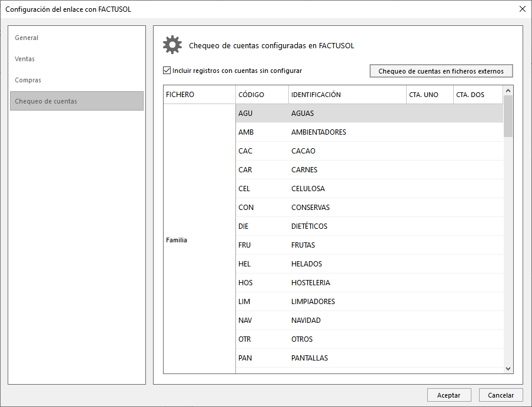Select the PANTALLAS row
This screenshot has width=532, height=407.
click(370, 358)
